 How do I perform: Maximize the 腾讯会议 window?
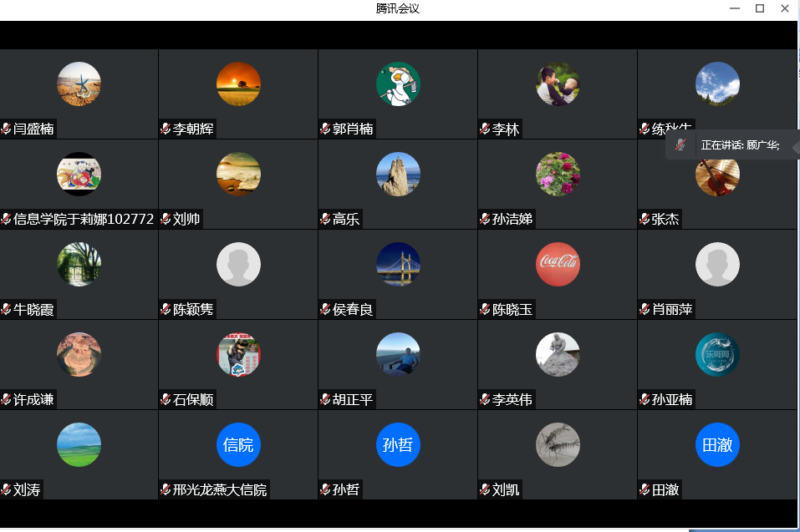pyautogui.click(x=760, y=8)
